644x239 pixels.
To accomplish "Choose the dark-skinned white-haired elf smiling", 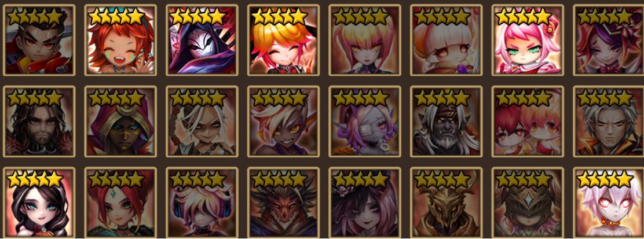I will [283, 122].
